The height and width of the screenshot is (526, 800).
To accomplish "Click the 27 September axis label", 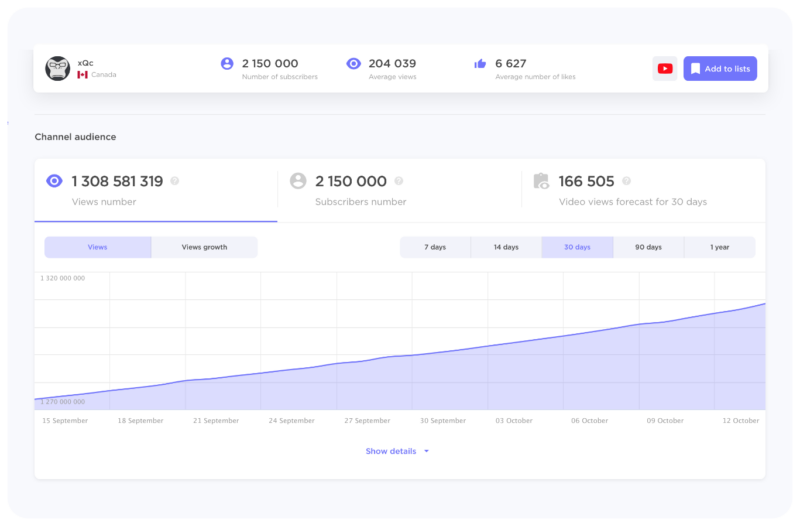I will 367,420.
